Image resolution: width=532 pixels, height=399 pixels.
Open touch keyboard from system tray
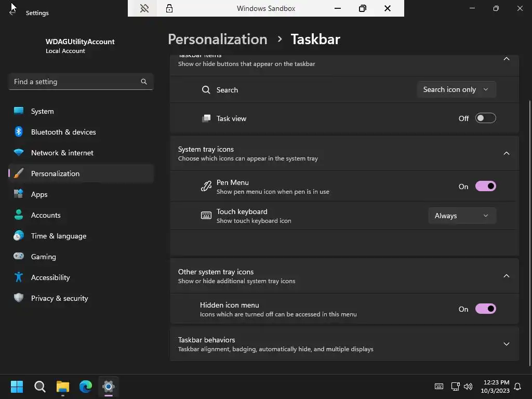[438, 386]
